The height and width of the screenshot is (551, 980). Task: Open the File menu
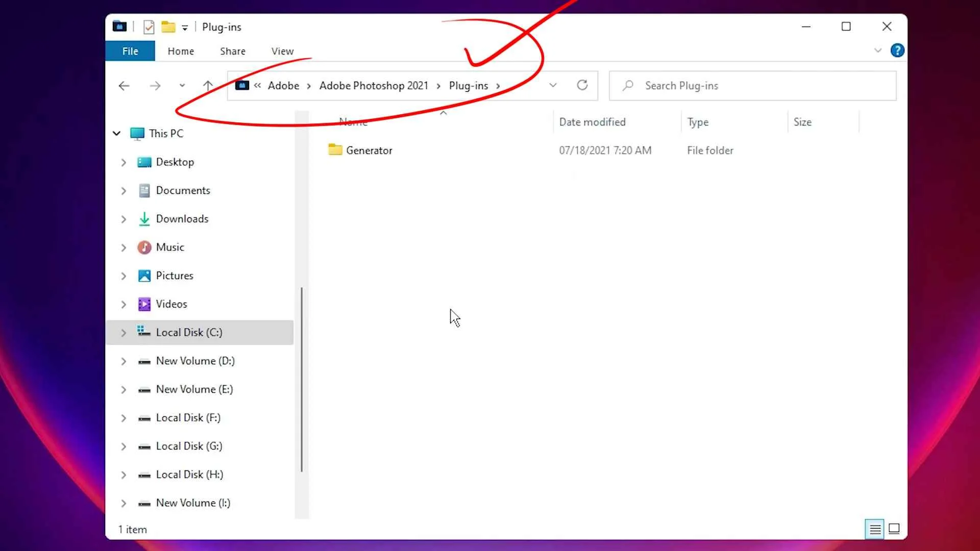pos(130,51)
